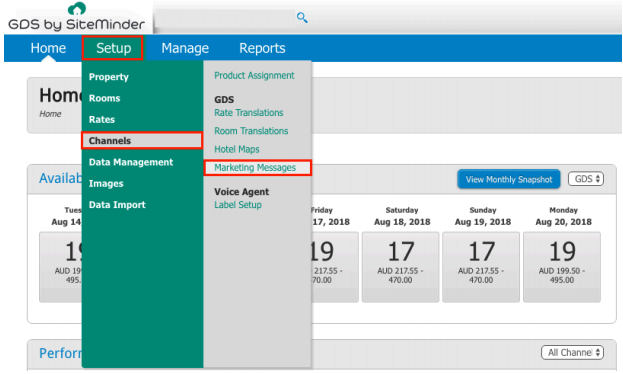Click the 'Aug 19, 2018' date label

pyautogui.click(x=483, y=222)
